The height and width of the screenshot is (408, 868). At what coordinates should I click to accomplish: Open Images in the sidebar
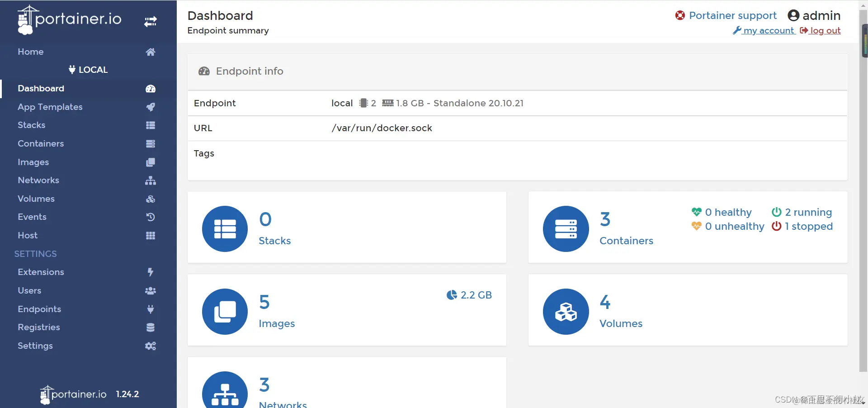tap(33, 162)
